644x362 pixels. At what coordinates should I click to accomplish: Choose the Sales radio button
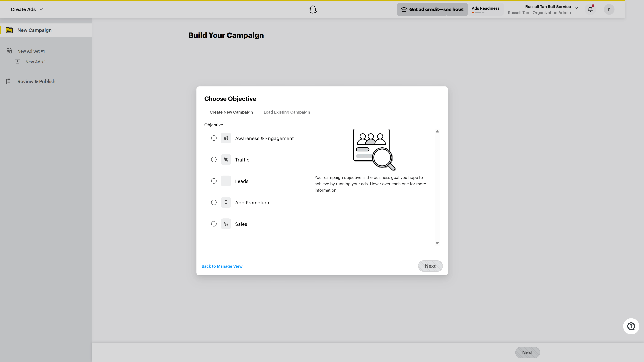tap(214, 224)
